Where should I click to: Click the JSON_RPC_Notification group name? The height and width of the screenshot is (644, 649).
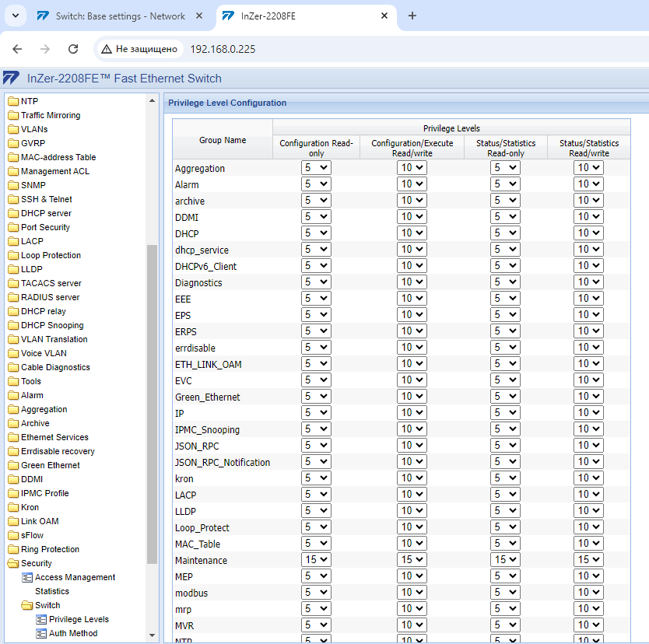click(x=223, y=463)
